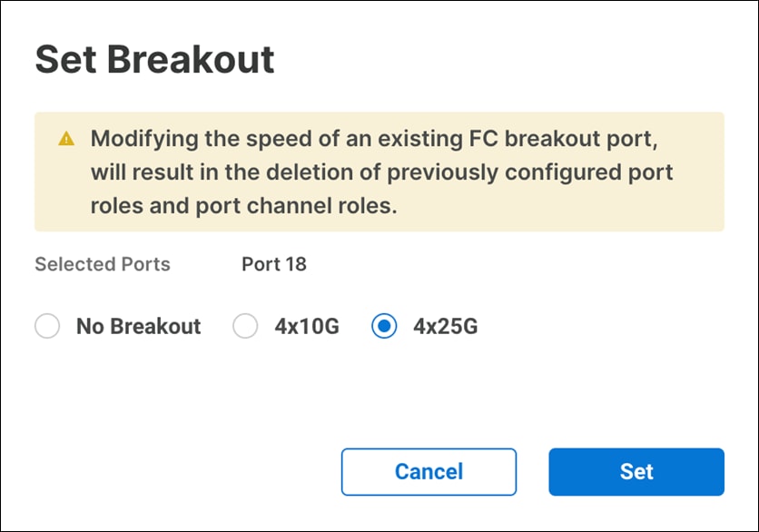Click the "4x10G" option label text
Screen dimensions: 759x532
click(307, 327)
